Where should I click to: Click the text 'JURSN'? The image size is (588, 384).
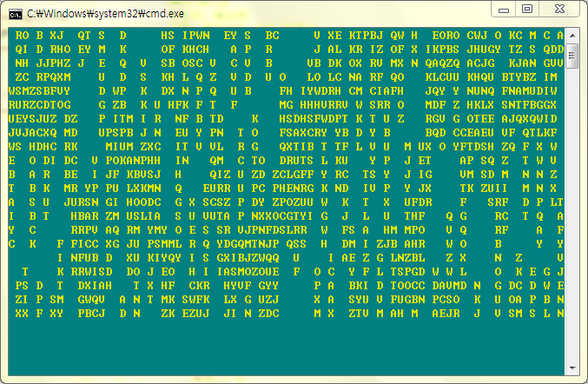[81, 202]
